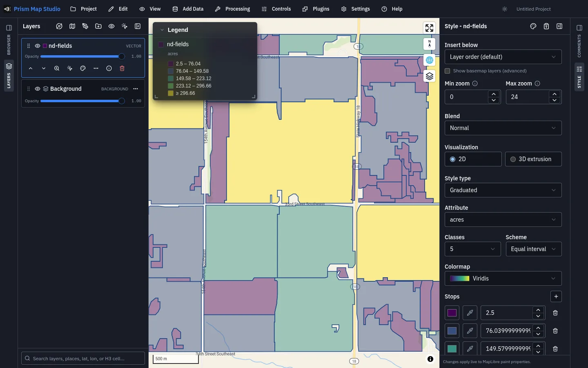Toggle all layers visibility in Layers header

111,26
